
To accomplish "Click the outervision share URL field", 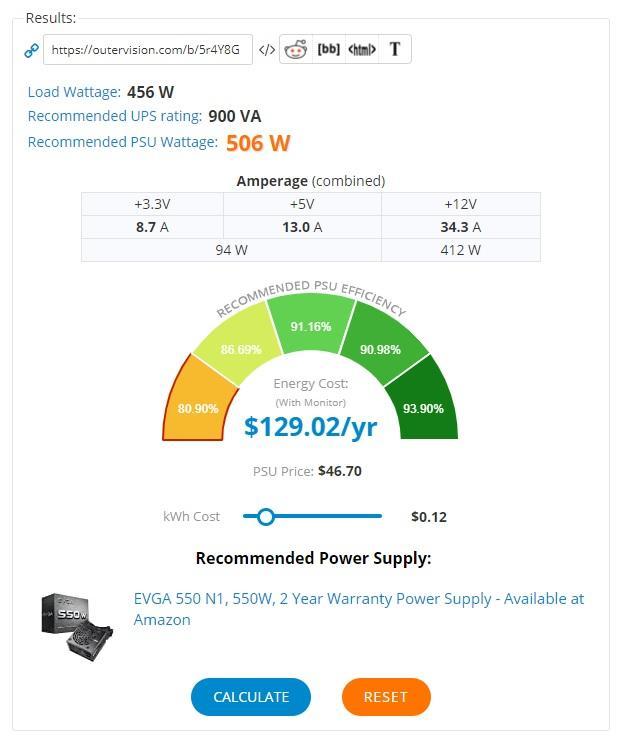I will coord(148,50).
